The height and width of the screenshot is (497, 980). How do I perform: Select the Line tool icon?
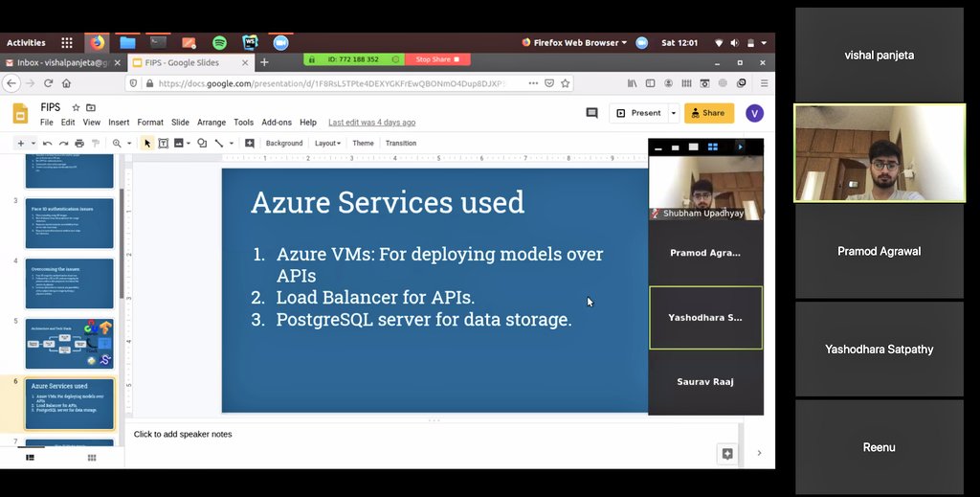[x=219, y=143]
